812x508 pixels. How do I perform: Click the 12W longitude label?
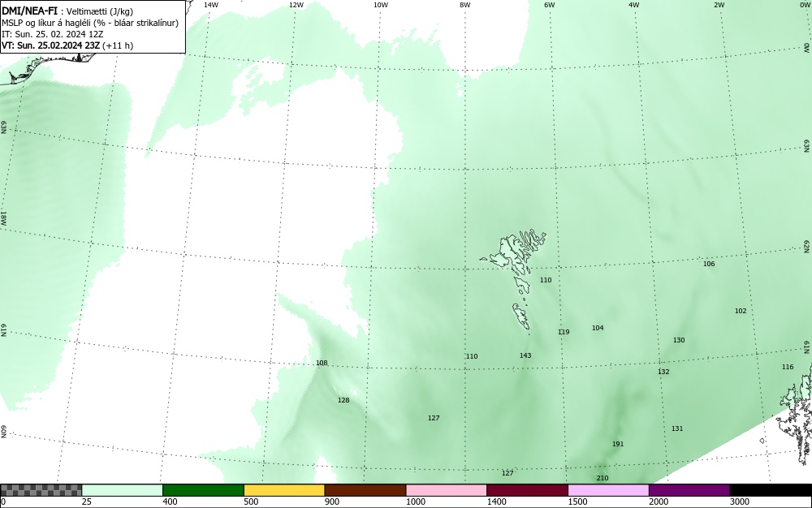[x=296, y=5]
